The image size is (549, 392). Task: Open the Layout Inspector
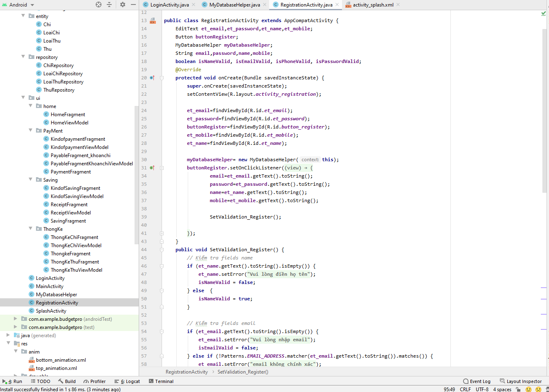521,381
